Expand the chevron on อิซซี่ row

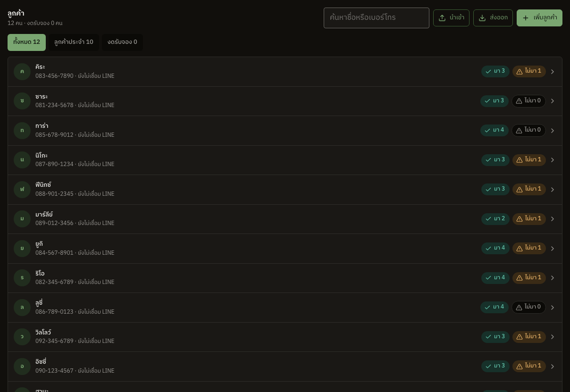[x=553, y=367]
